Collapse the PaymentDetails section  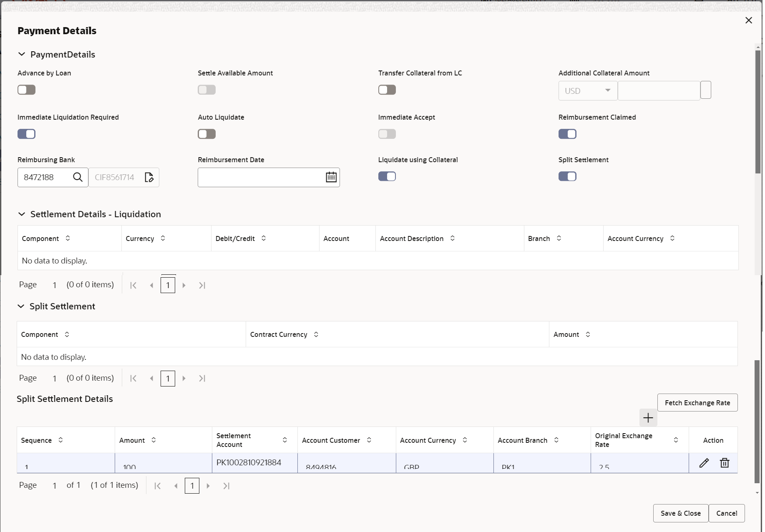click(x=22, y=54)
